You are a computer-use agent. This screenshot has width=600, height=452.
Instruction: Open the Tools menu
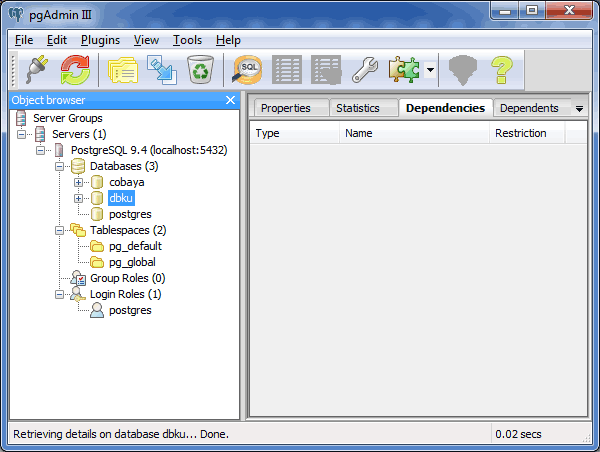pyautogui.click(x=187, y=40)
